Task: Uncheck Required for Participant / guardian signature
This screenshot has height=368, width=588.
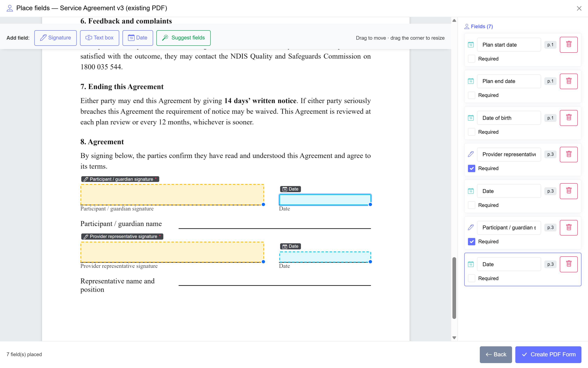Action: [x=471, y=241]
